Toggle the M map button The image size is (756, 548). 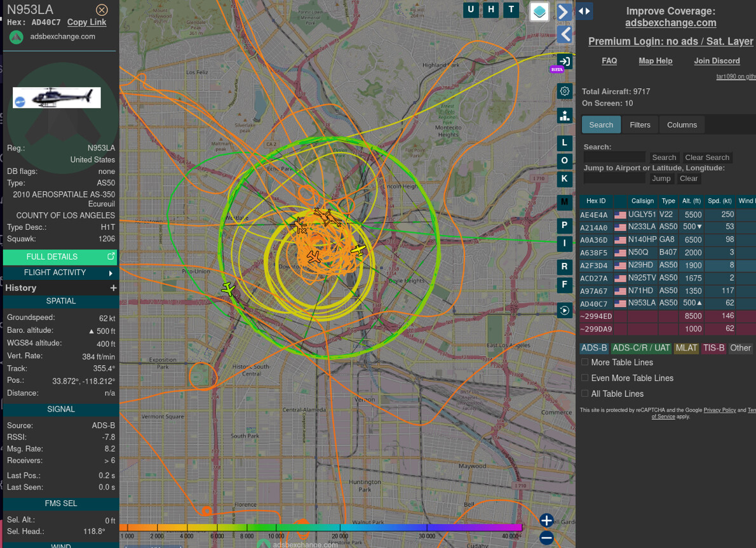[565, 202]
